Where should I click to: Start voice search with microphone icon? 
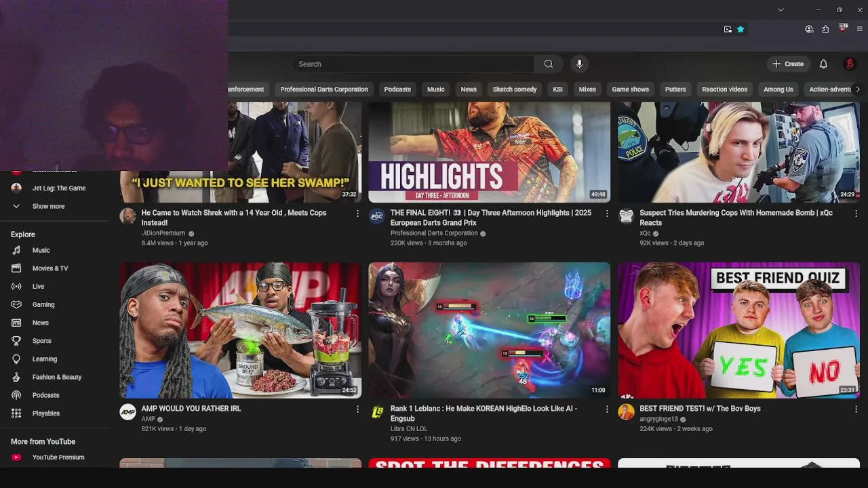tap(579, 64)
